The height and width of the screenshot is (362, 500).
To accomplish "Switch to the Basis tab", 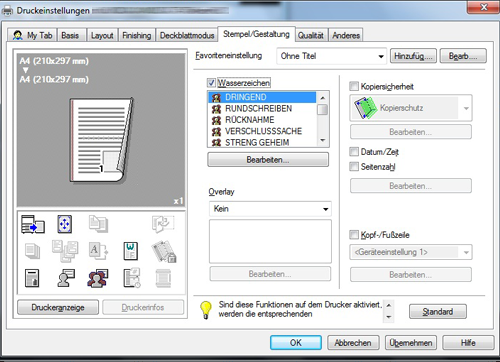I will pyautogui.click(x=70, y=35).
